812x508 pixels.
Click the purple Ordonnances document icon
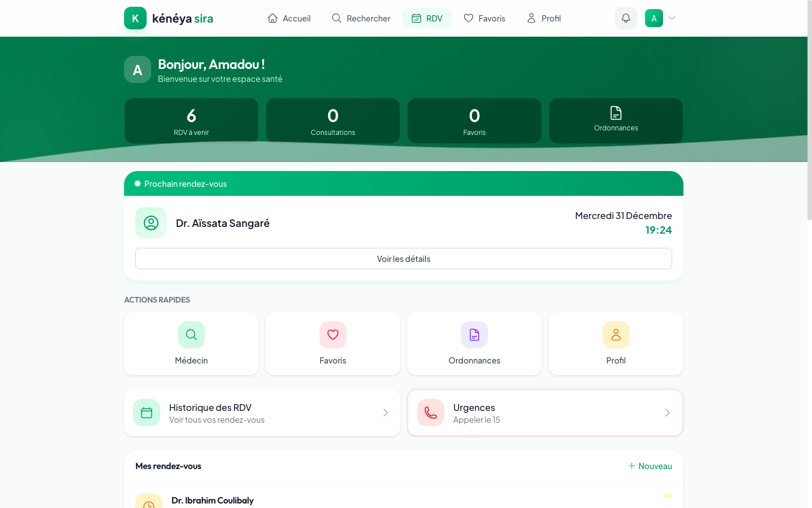click(x=474, y=335)
